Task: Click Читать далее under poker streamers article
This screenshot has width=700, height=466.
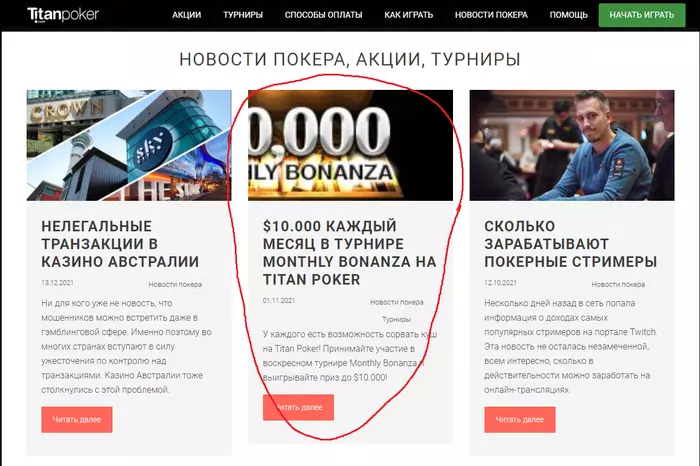Action: tap(520, 420)
